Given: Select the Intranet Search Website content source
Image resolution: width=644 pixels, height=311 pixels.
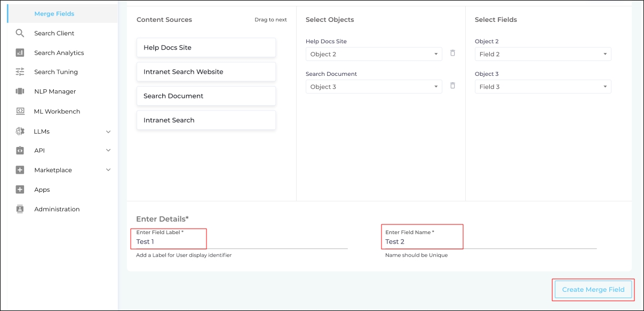Looking at the screenshot, I should (x=206, y=72).
